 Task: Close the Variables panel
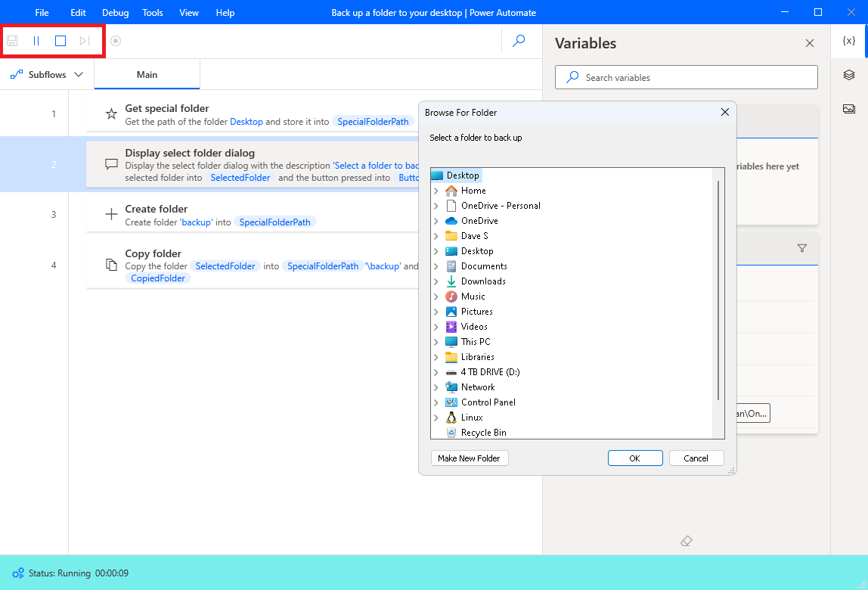(x=809, y=43)
